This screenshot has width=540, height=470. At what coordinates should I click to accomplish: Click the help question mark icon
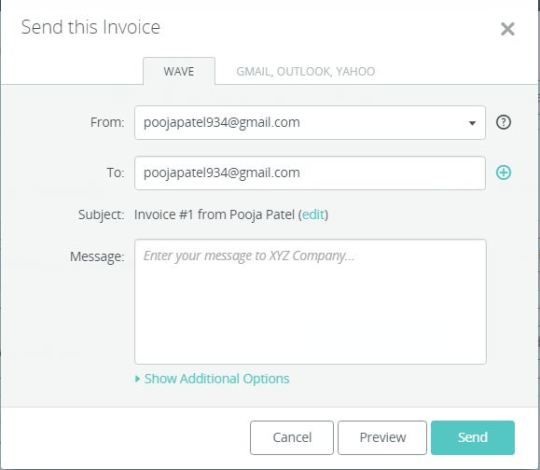[x=503, y=122]
